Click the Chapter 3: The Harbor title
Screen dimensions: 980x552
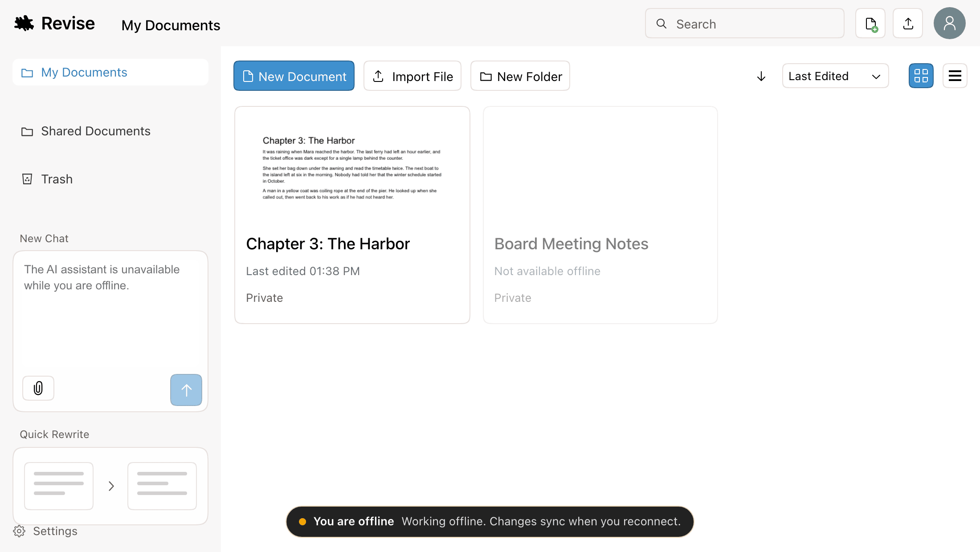[328, 244]
